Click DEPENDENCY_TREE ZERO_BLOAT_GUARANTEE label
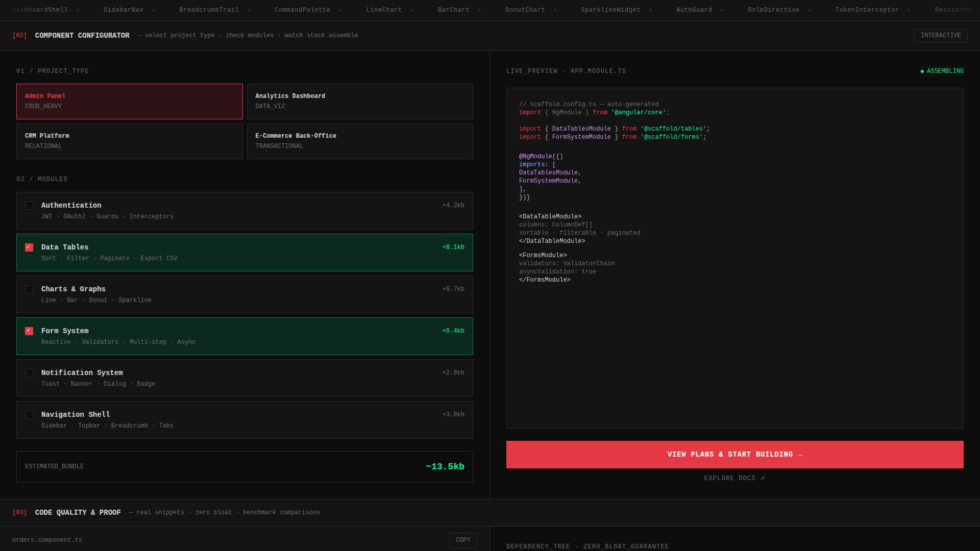This screenshot has width=980, height=551. [587, 546]
